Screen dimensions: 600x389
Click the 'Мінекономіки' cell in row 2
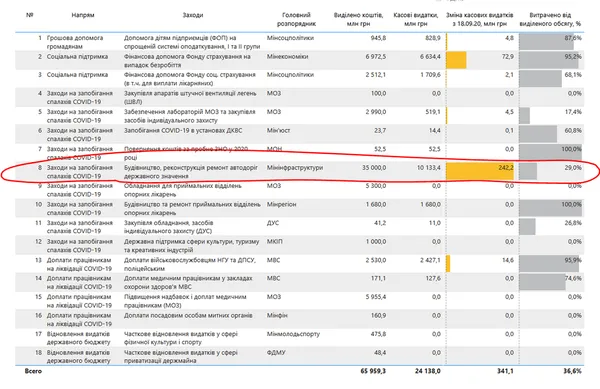(x=287, y=57)
